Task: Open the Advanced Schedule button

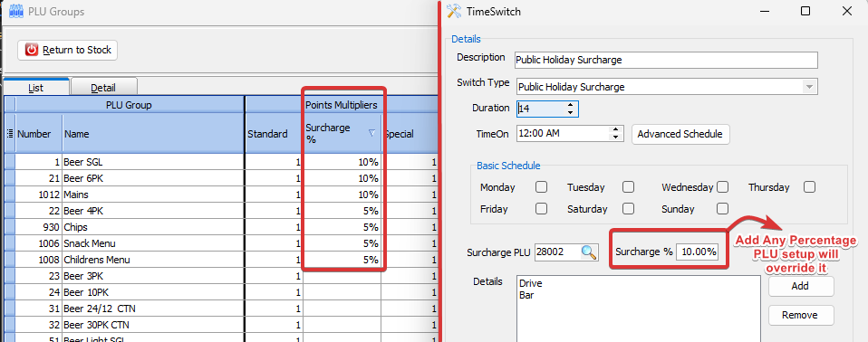Action: click(x=680, y=134)
